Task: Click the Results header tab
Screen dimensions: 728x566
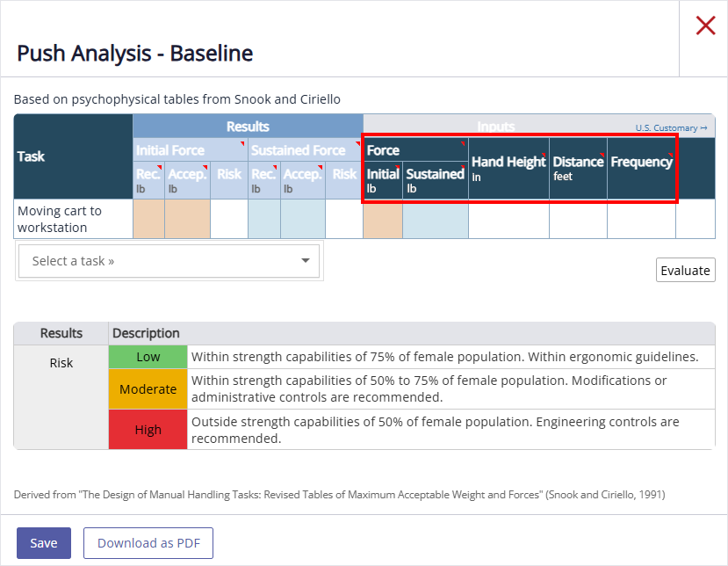Action: pyautogui.click(x=248, y=127)
